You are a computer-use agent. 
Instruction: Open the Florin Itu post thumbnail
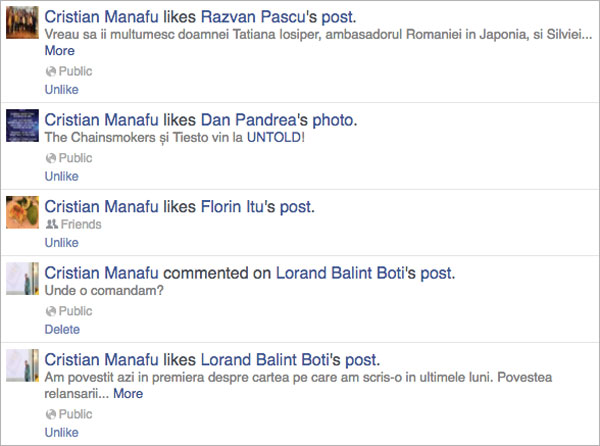coord(22,212)
